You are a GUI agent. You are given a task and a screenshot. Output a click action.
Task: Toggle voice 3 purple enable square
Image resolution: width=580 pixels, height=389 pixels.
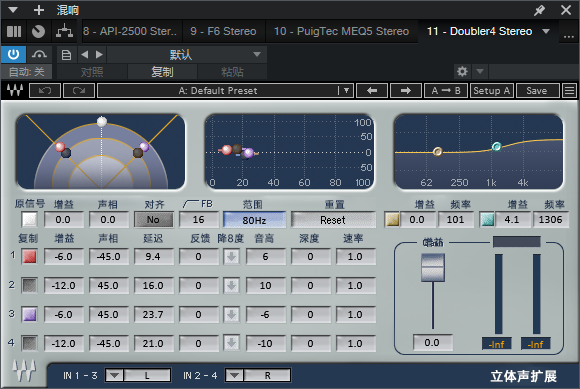30,315
